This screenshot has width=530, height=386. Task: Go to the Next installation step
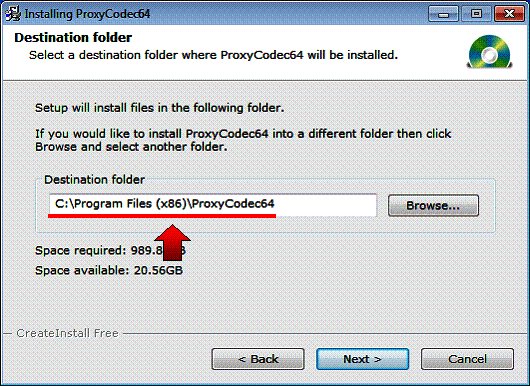tap(362, 359)
